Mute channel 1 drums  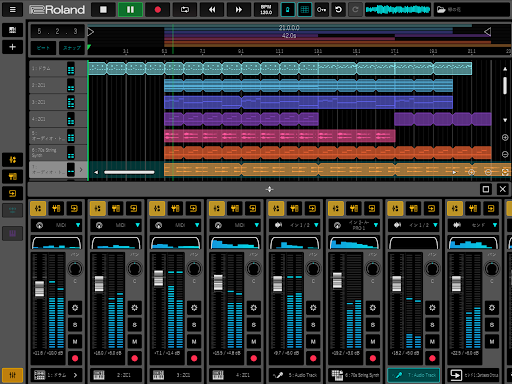click(75, 342)
